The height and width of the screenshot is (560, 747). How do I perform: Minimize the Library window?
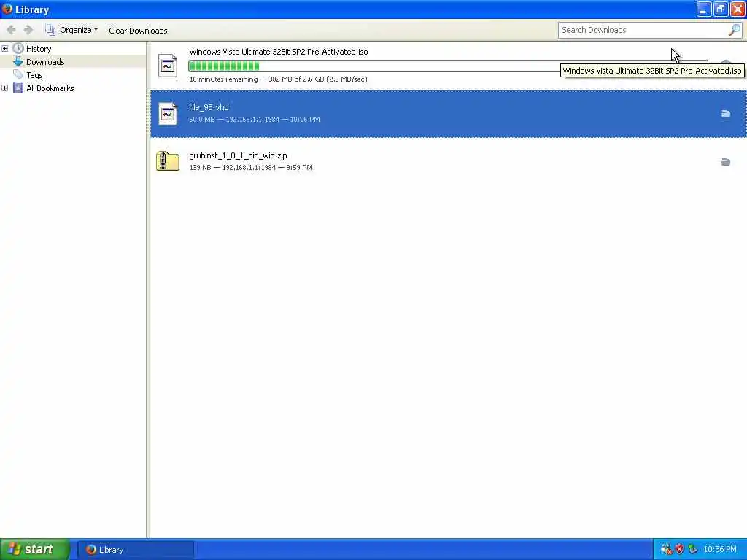pos(704,9)
